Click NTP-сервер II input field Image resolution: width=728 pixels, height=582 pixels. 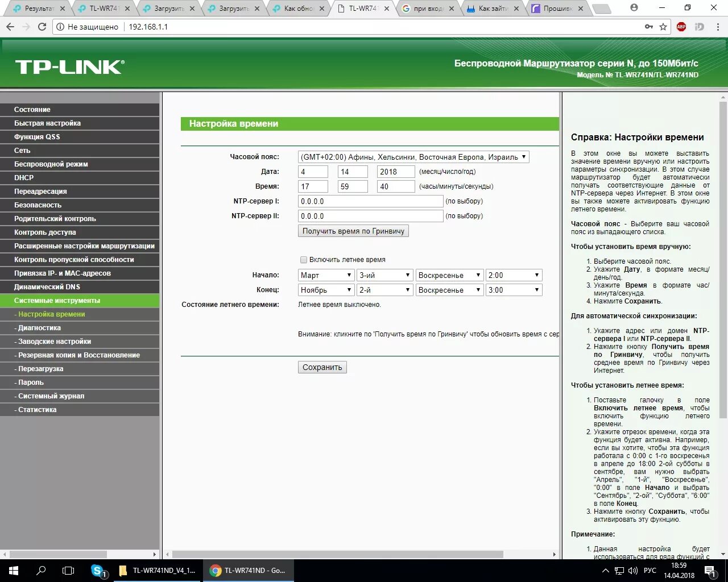(x=370, y=216)
